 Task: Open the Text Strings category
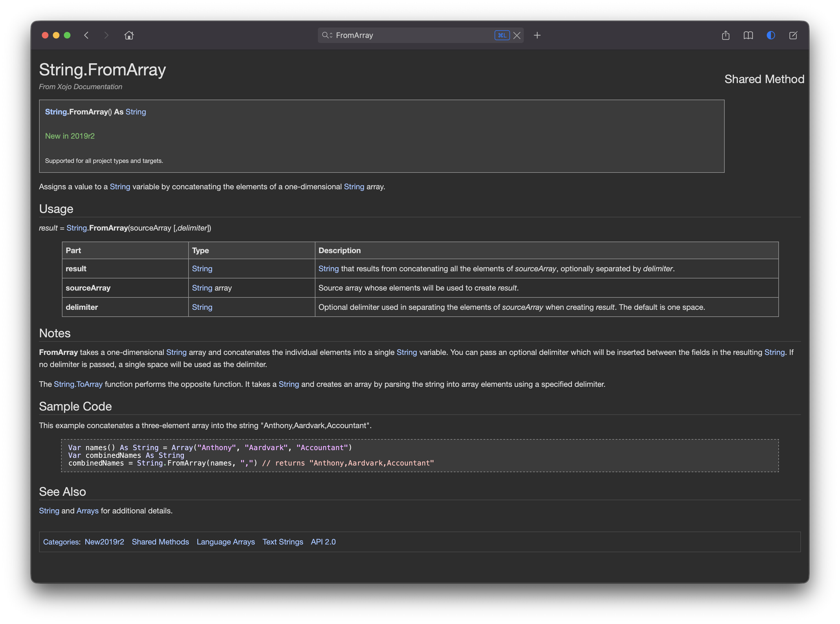click(x=283, y=542)
